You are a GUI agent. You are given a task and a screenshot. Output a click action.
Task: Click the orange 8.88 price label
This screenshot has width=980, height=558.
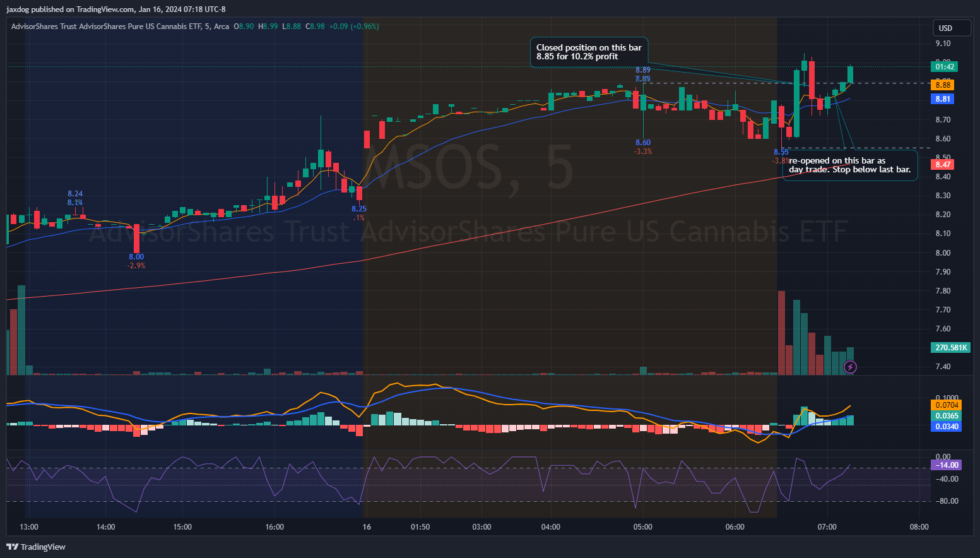(x=943, y=85)
